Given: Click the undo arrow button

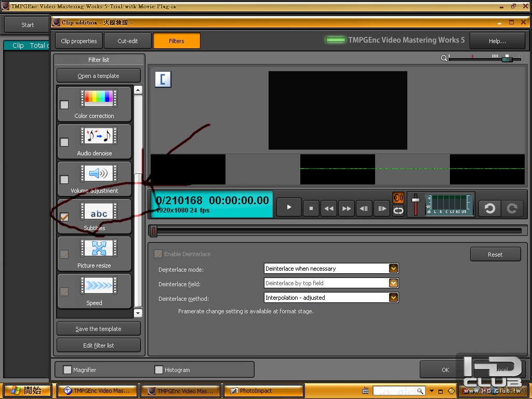Looking at the screenshot, I should click(x=489, y=208).
